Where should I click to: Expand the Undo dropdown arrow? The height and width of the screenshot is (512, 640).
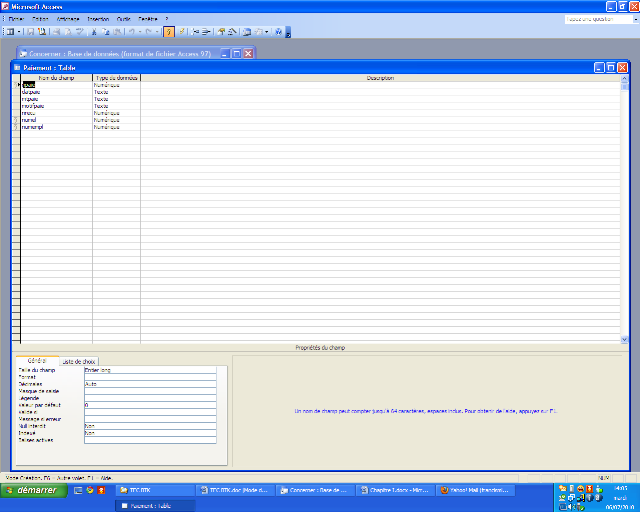pos(139,32)
